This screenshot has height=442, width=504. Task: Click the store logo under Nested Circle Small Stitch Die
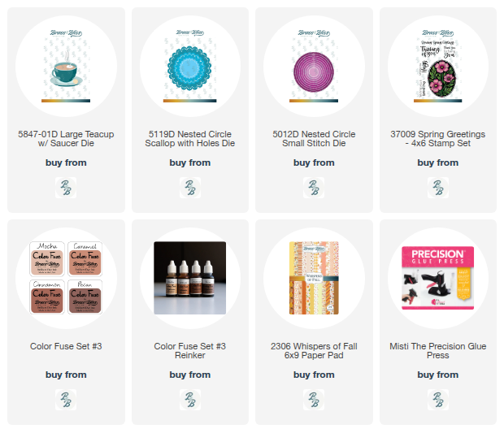tap(314, 188)
